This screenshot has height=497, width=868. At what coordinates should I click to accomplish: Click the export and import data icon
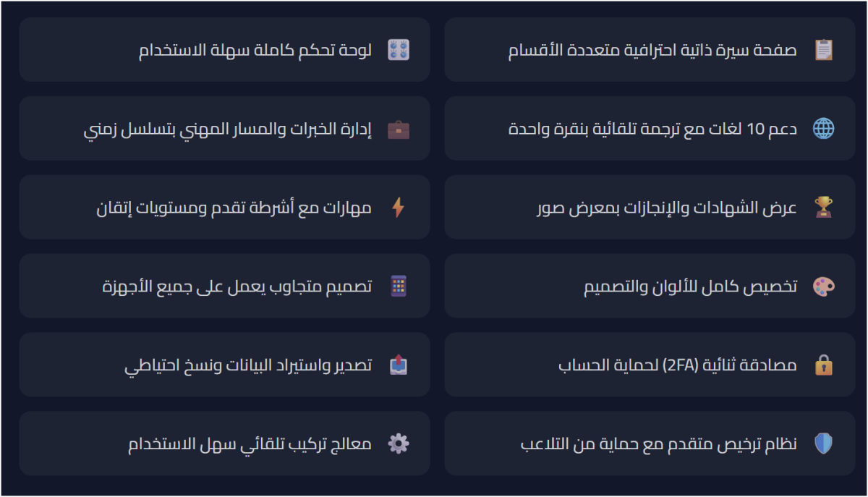398,365
